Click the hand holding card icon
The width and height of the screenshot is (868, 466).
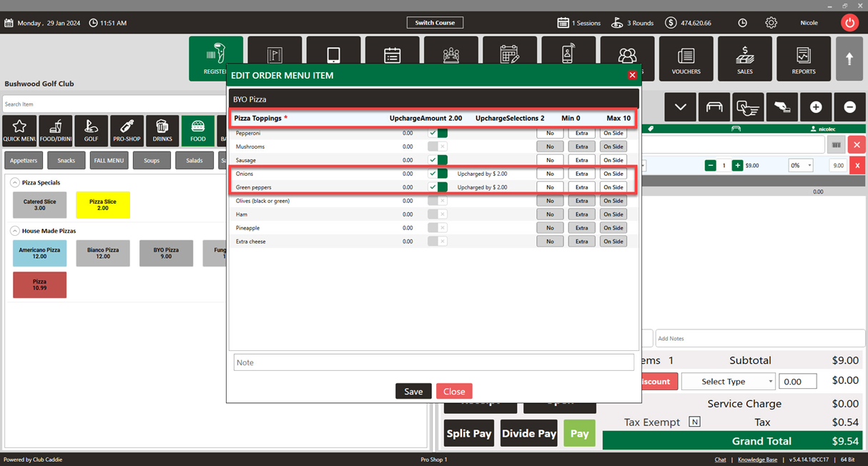(781, 107)
